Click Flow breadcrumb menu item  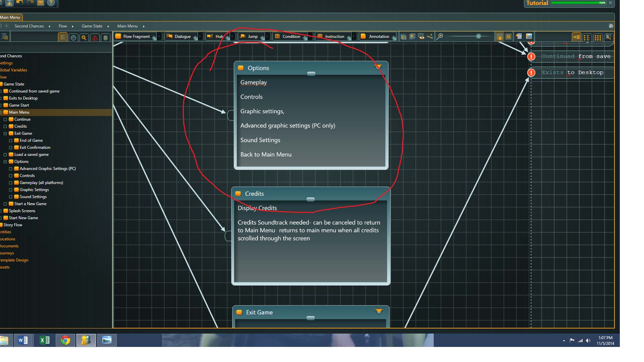[x=63, y=25]
